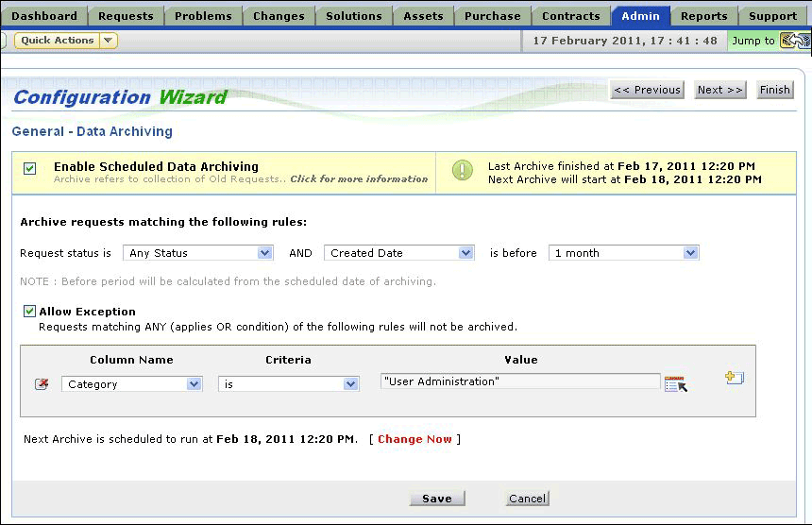Screen dimensions: 812x525
Task: Click the Value column header
Action: (x=521, y=360)
